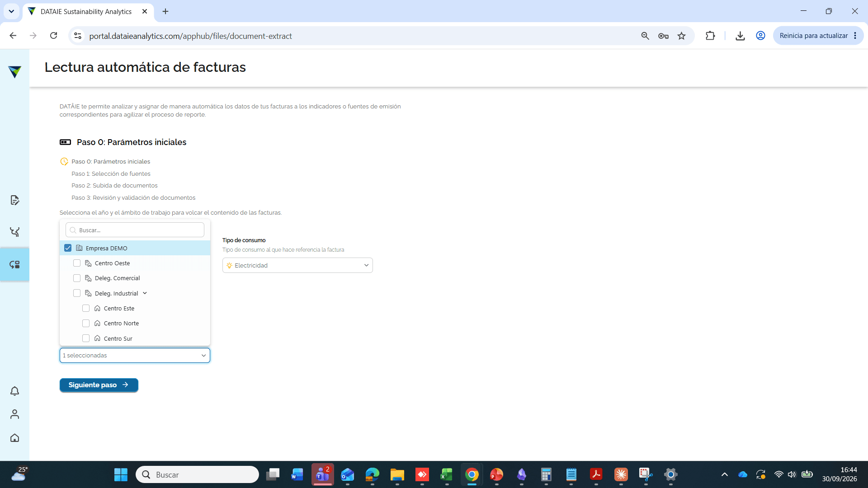868x488 pixels.
Task: Bookmark this page with star icon
Action: click(681, 36)
